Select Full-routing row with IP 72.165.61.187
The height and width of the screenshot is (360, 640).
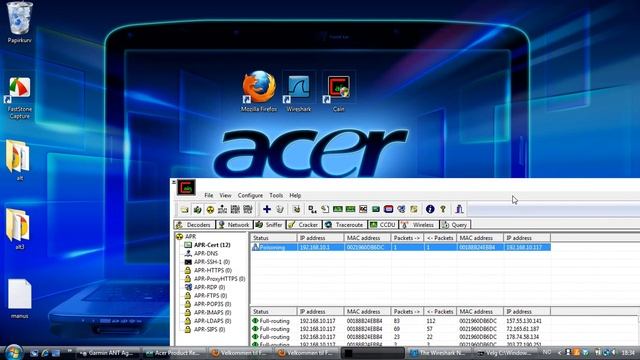point(401,329)
